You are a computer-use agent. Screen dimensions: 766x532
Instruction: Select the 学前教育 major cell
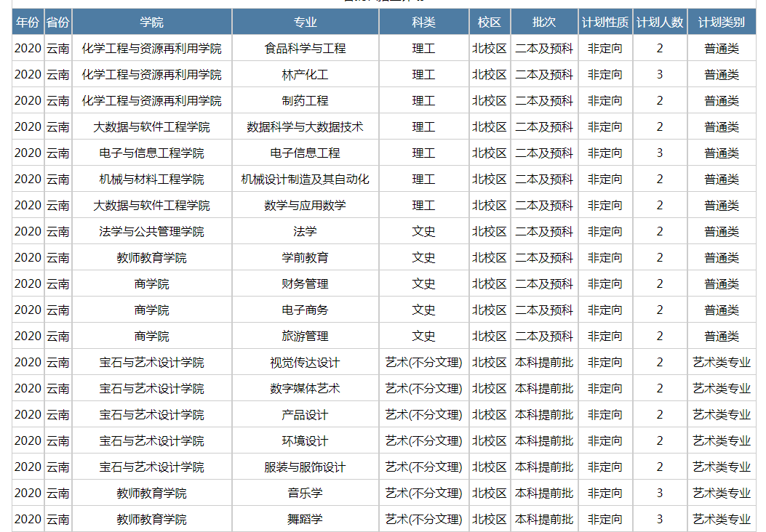tap(305, 258)
